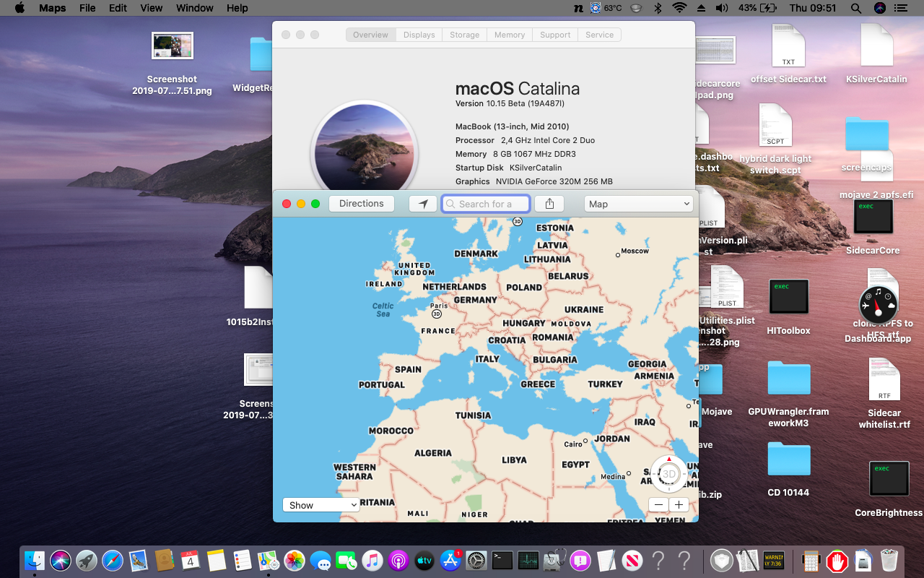Click the Bluetooth menu bar icon
This screenshot has height=578, width=924.
pyautogui.click(x=658, y=8)
